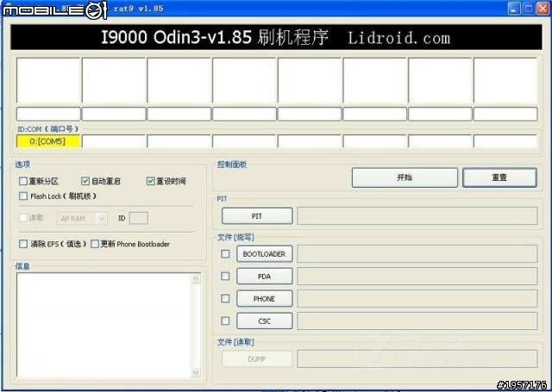Tick the checkbox beside BOOTLOADER
Viewport: 552px width, 392px height.
tap(225, 253)
